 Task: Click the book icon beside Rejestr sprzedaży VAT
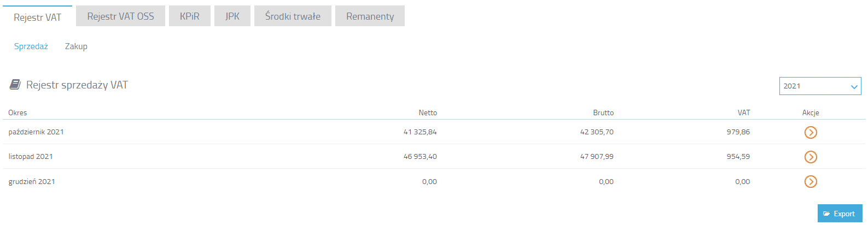click(x=15, y=85)
